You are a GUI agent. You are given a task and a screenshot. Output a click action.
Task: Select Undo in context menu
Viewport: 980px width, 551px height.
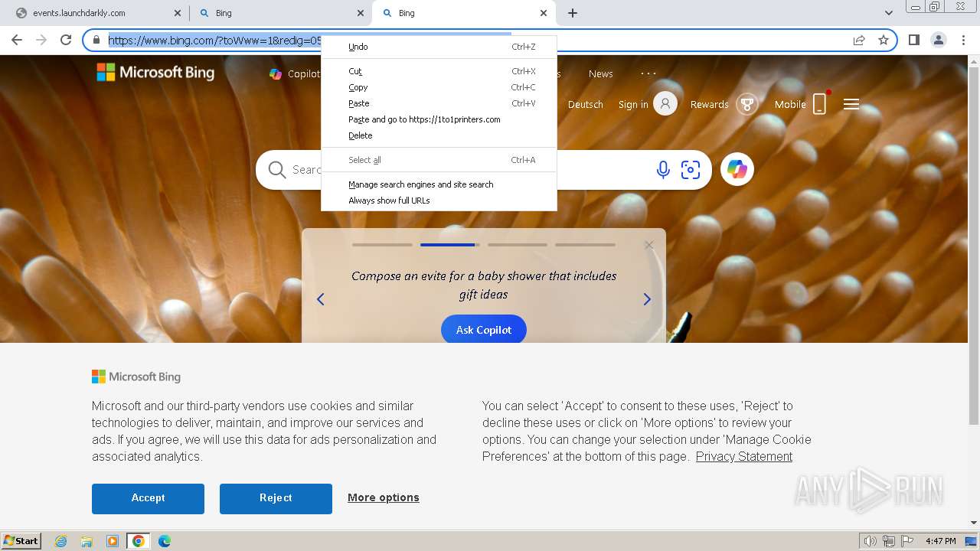pos(439,47)
